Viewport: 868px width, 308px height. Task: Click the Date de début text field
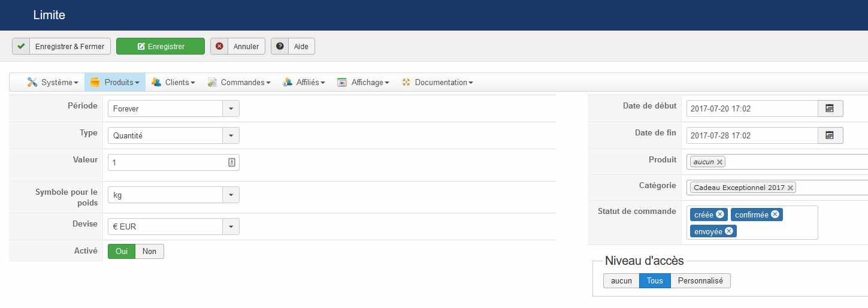pos(752,108)
